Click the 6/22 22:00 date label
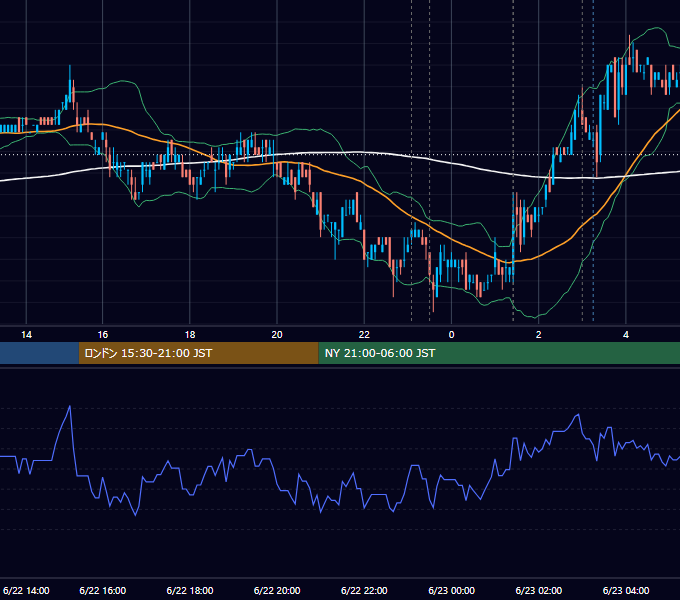The height and width of the screenshot is (600, 680). (x=364, y=590)
